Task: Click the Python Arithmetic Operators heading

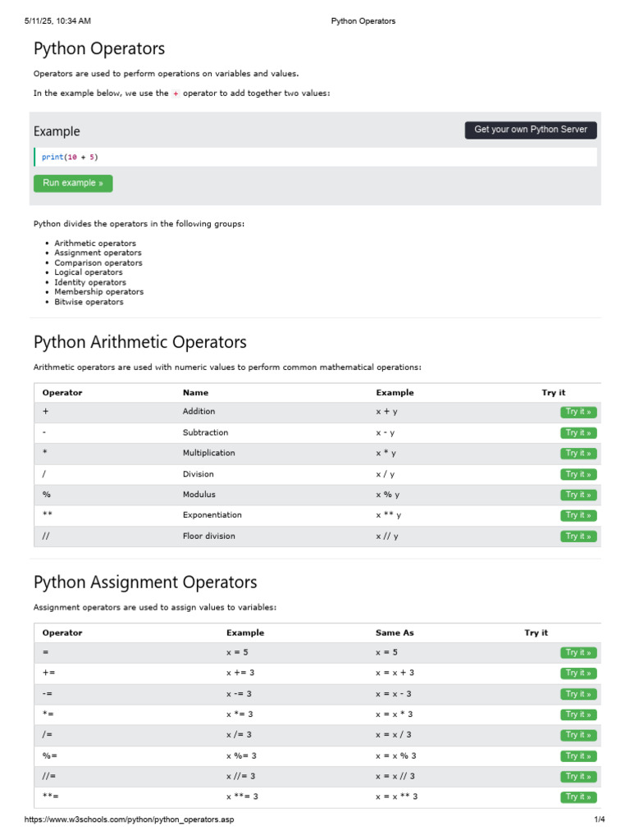Action: pos(139,342)
